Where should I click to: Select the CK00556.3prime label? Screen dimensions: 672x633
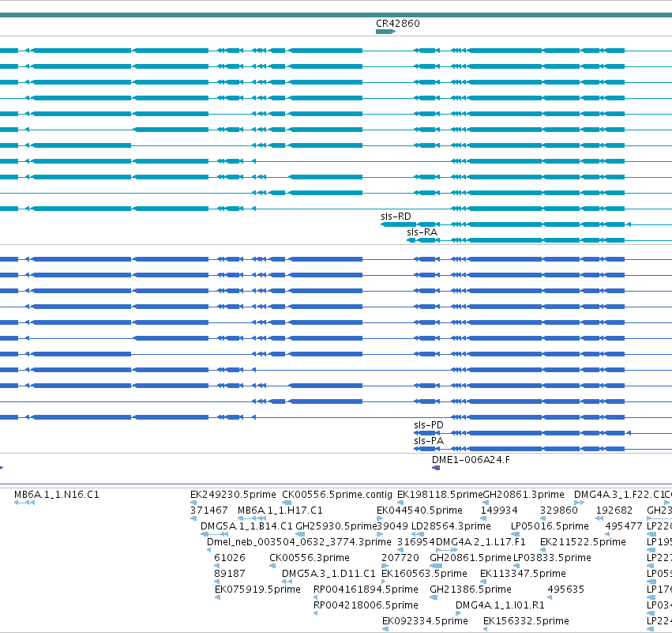click(310, 558)
